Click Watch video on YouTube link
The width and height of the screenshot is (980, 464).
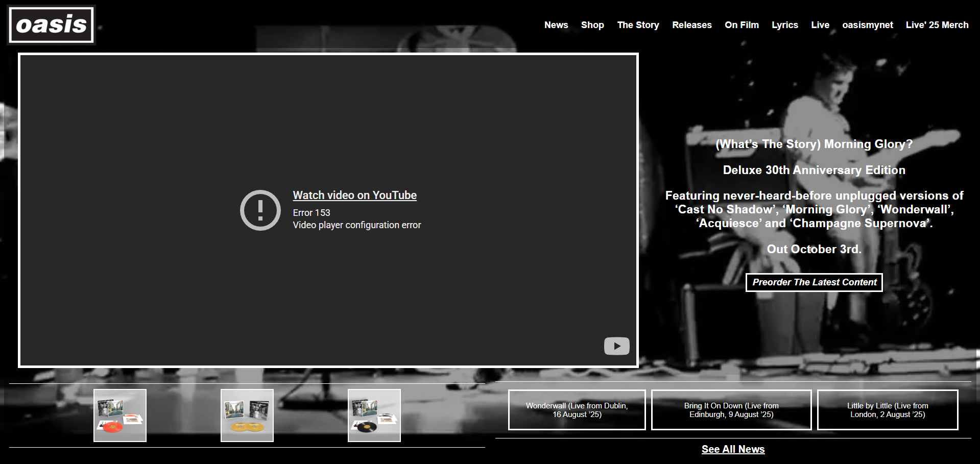354,195
